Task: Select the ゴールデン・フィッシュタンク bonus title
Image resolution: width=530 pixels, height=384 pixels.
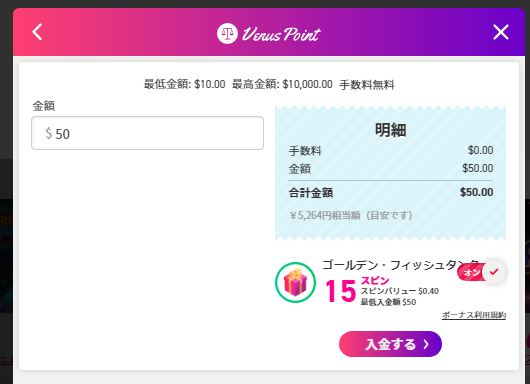Action: 401,265
